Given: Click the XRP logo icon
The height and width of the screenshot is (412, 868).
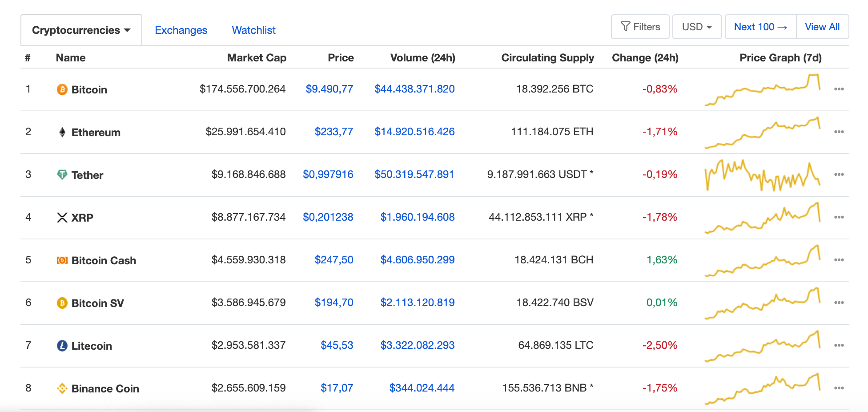Looking at the screenshot, I should tap(62, 218).
